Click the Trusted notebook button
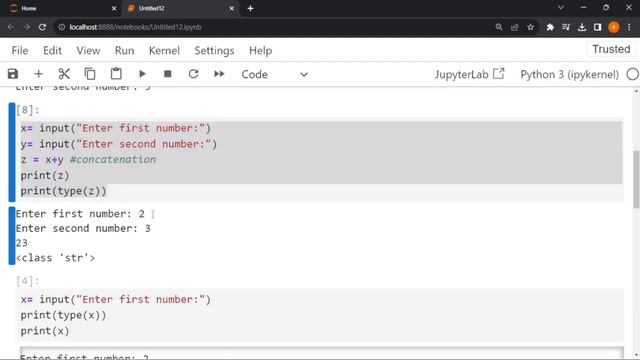The image size is (640, 360). [x=611, y=49]
